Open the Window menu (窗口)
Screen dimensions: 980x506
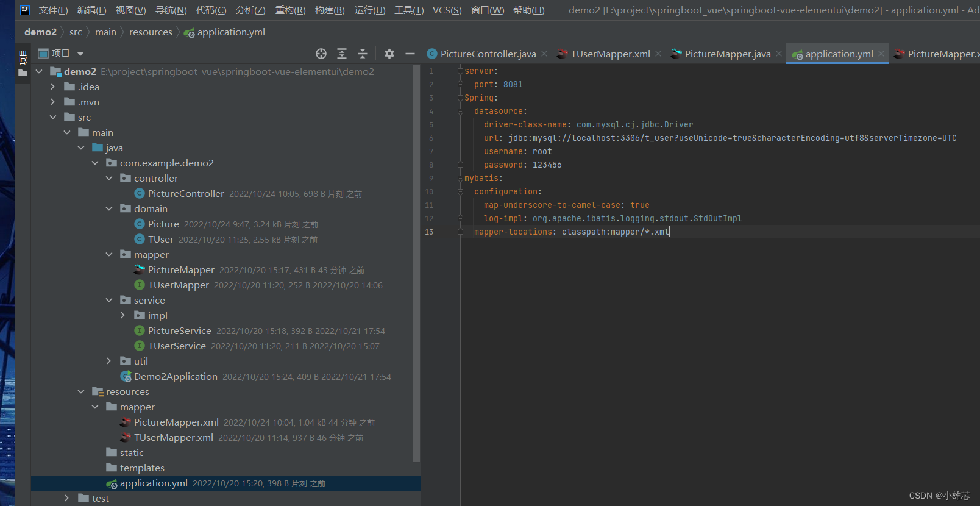(x=488, y=10)
